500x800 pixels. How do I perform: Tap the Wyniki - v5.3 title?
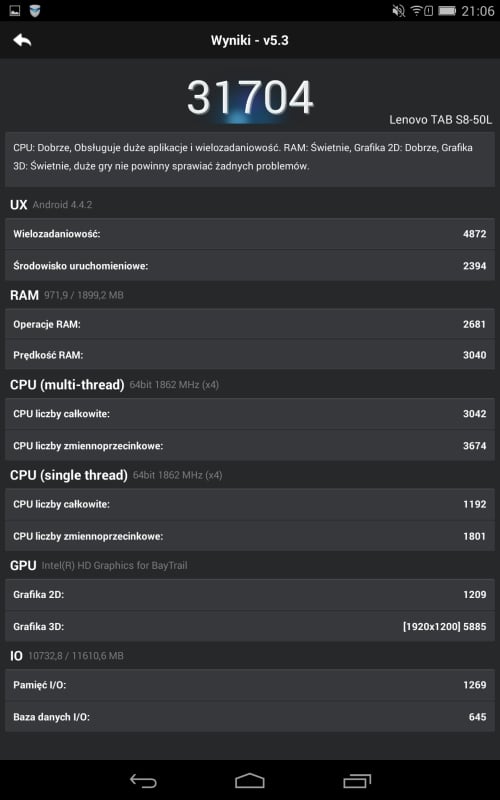point(250,40)
